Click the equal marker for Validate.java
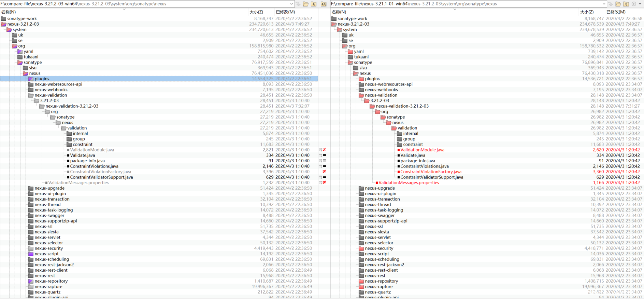Viewport: 644px width, 299px height. [x=324, y=155]
